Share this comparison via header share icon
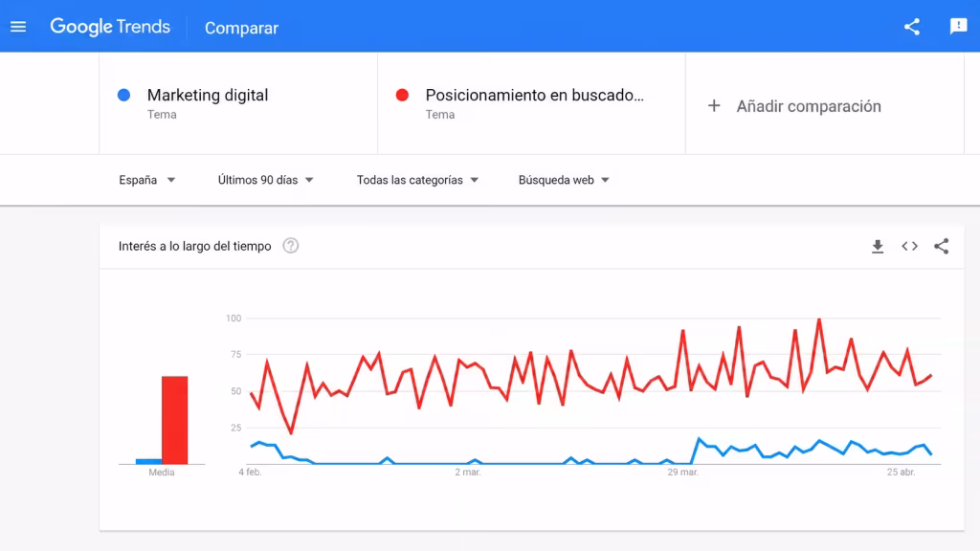 [912, 26]
